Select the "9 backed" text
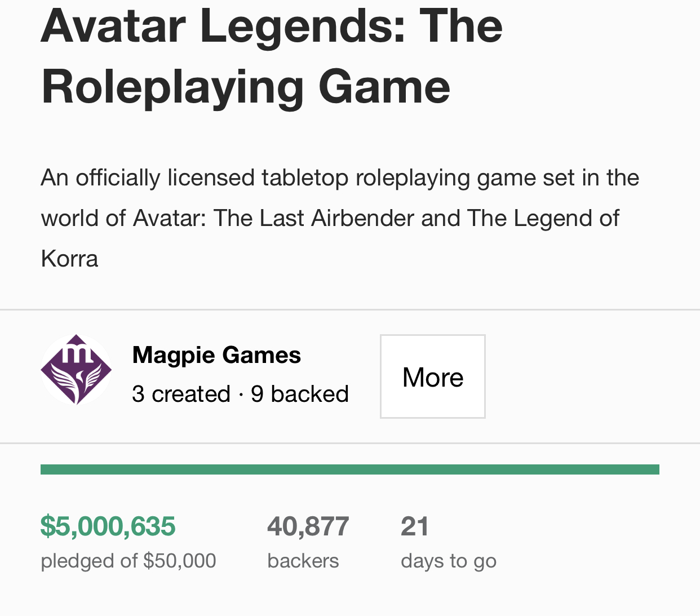The height and width of the screenshot is (616, 700). pos(300,394)
